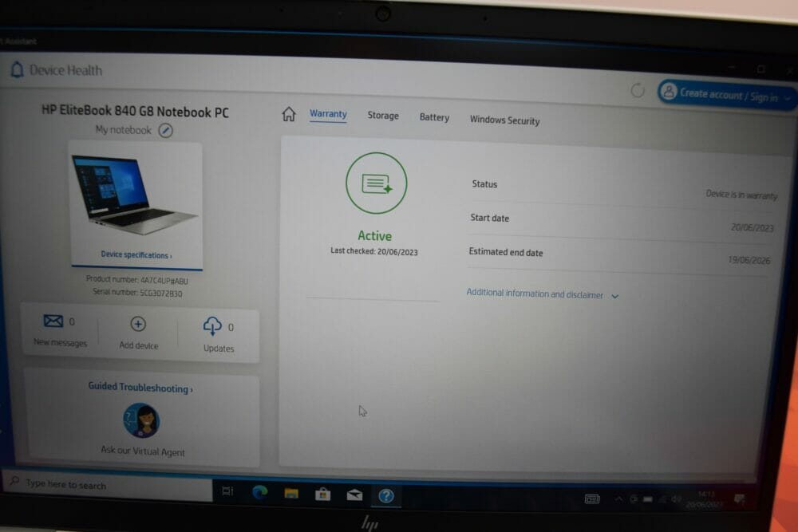
Task: Go to the Home icon
Action: tap(289, 114)
